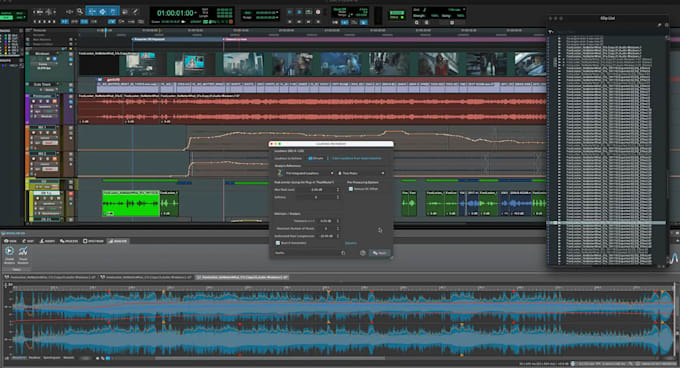Screen dimensions: 680x368
Task: Click the red stereo waveform audio event
Action: coord(312,109)
